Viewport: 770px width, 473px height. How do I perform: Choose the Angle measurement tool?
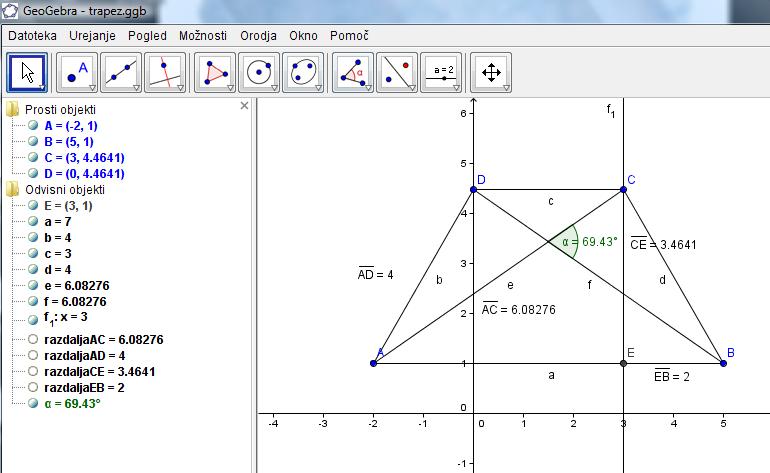point(353,72)
